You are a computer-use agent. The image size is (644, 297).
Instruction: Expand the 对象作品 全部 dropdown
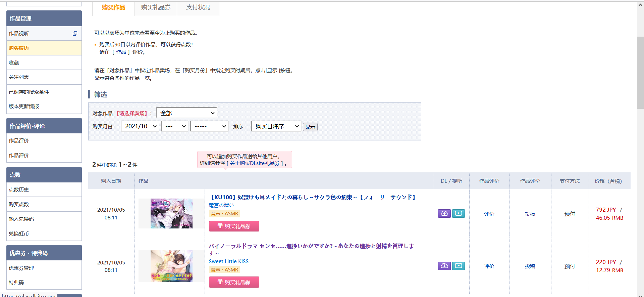pyautogui.click(x=186, y=113)
